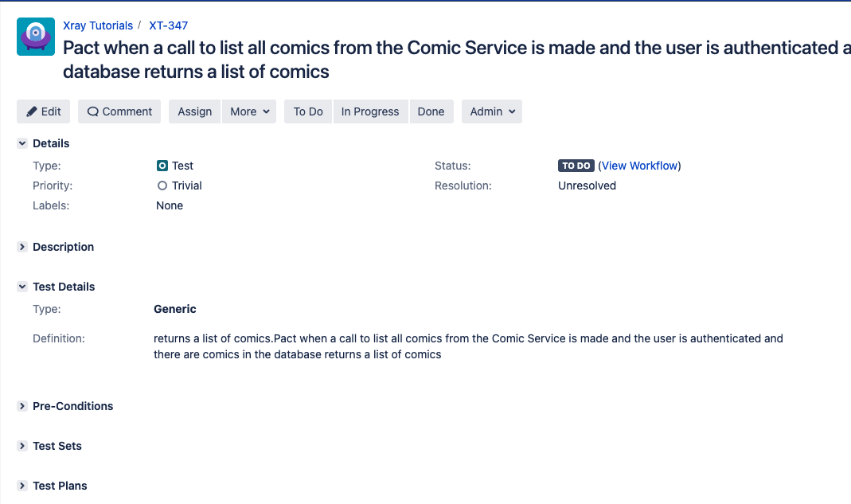Transition issue to In Progress
Viewport: 851px width, 504px height.
tap(370, 111)
